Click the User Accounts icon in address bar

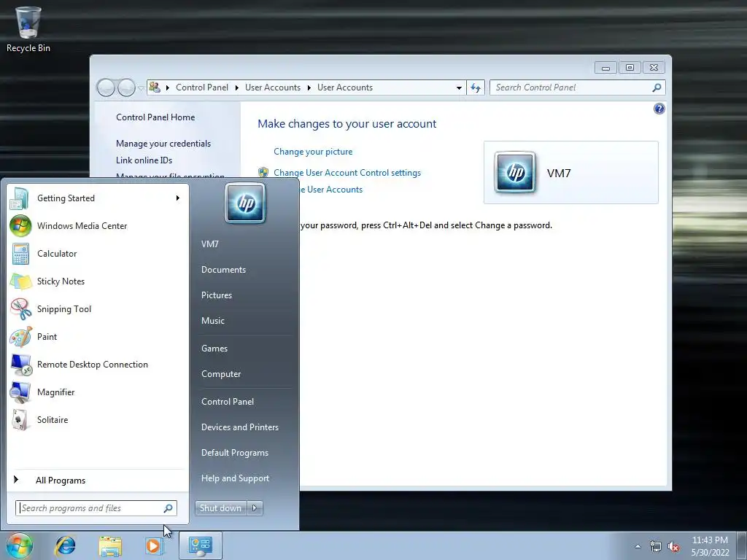point(155,87)
